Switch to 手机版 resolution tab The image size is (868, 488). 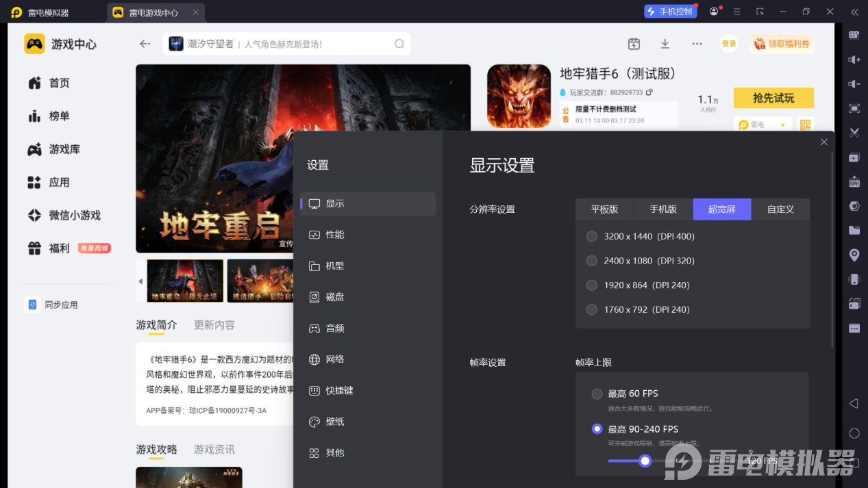tap(663, 209)
